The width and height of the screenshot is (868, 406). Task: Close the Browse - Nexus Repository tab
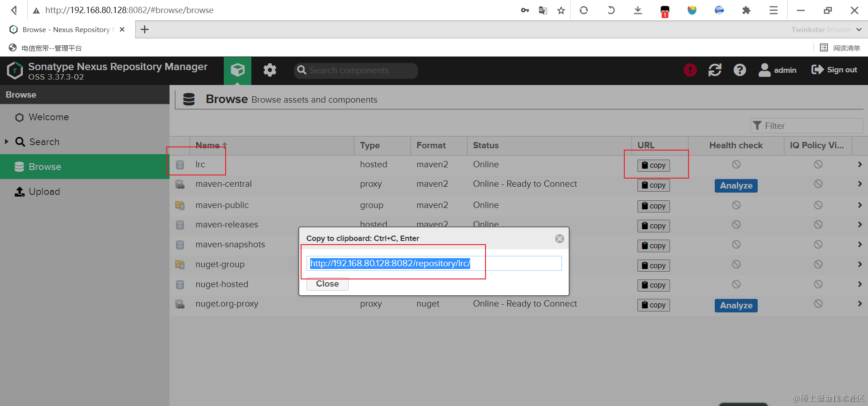coord(122,29)
